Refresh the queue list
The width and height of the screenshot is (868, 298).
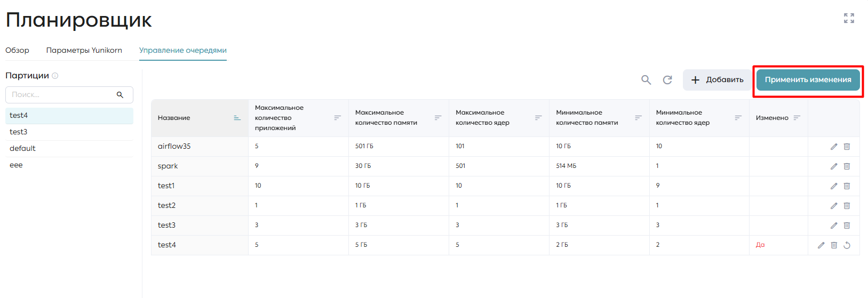(667, 80)
